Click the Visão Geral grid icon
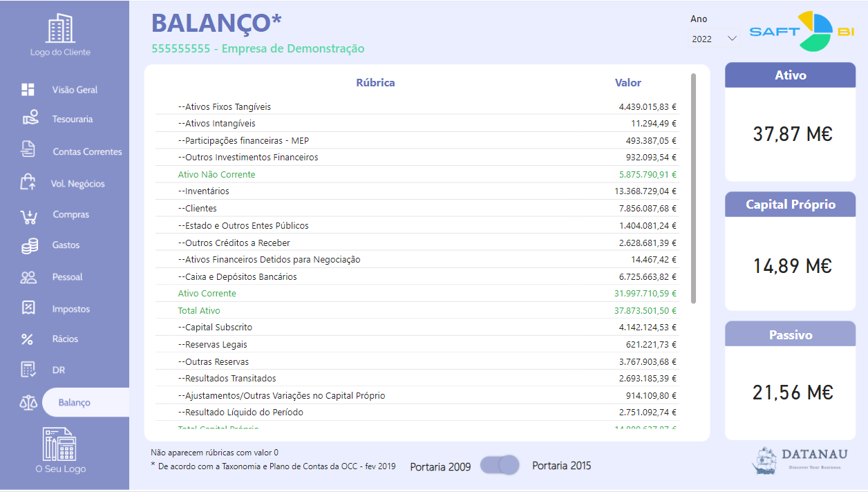The image size is (868, 492). pyautogui.click(x=28, y=90)
